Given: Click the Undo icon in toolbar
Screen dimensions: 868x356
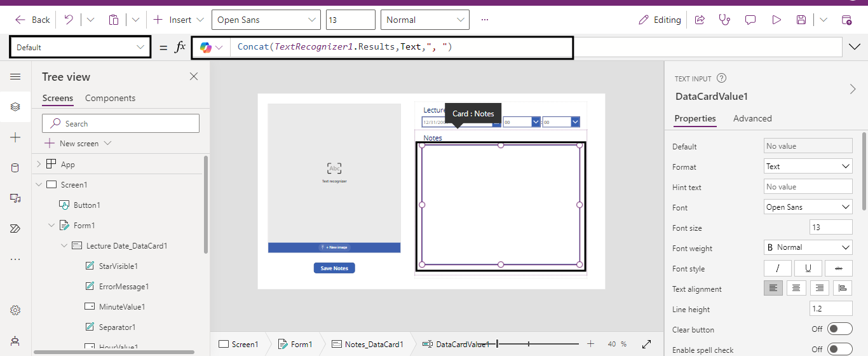Looking at the screenshot, I should (69, 20).
